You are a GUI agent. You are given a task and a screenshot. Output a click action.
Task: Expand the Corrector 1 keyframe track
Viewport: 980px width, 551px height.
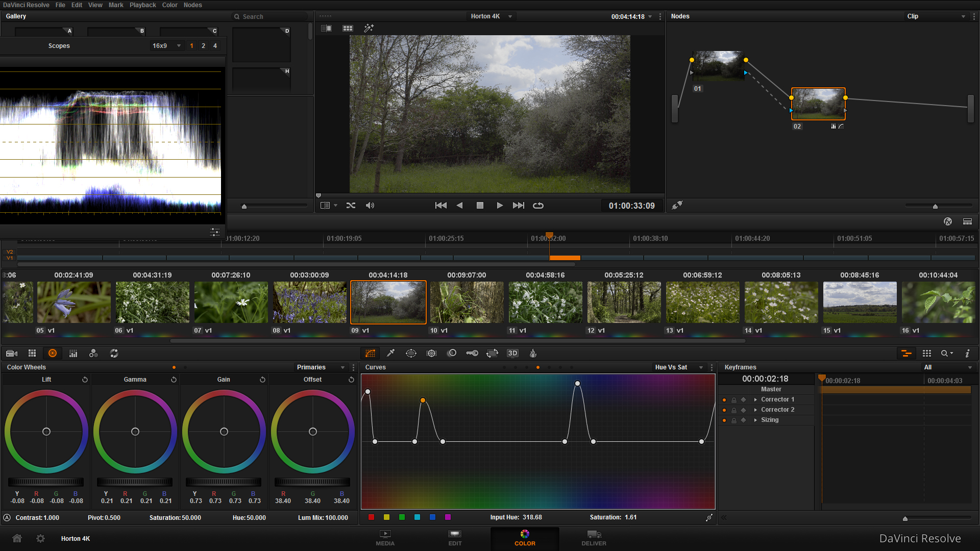pos(755,400)
